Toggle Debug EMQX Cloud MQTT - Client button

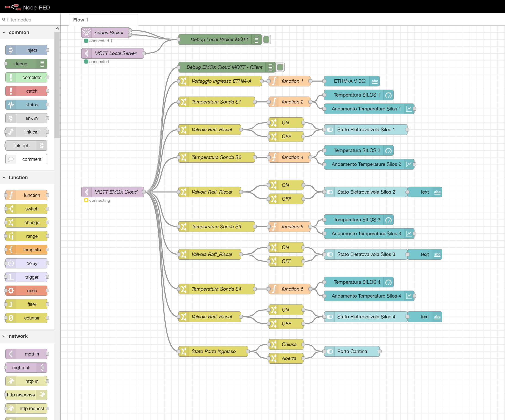pyautogui.click(x=280, y=67)
